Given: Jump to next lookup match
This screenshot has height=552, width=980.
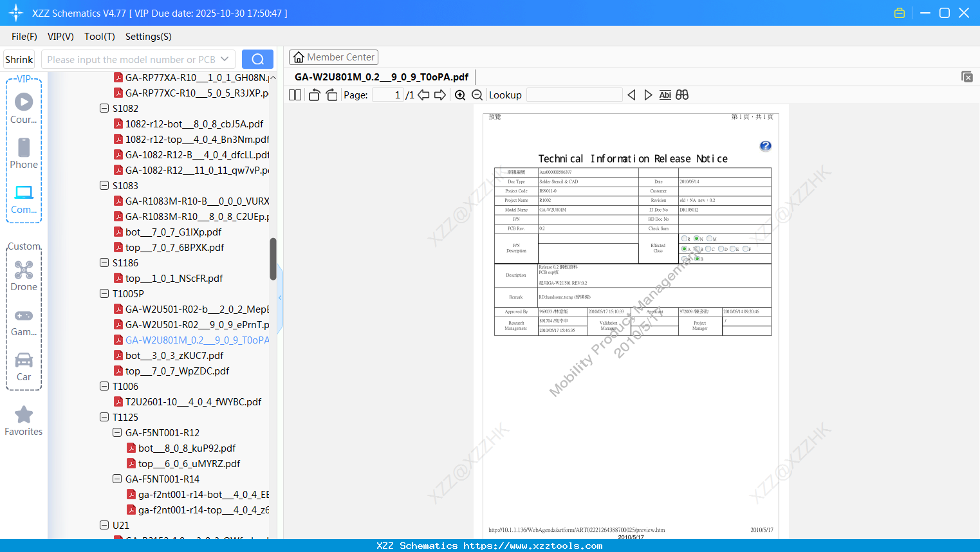Looking at the screenshot, I should tap(648, 95).
